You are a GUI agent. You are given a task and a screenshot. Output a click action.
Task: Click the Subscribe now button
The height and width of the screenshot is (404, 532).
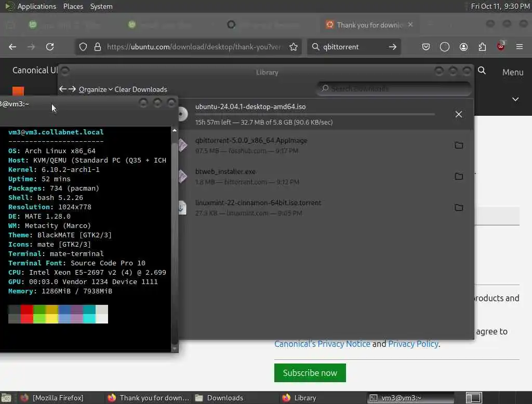click(x=310, y=373)
